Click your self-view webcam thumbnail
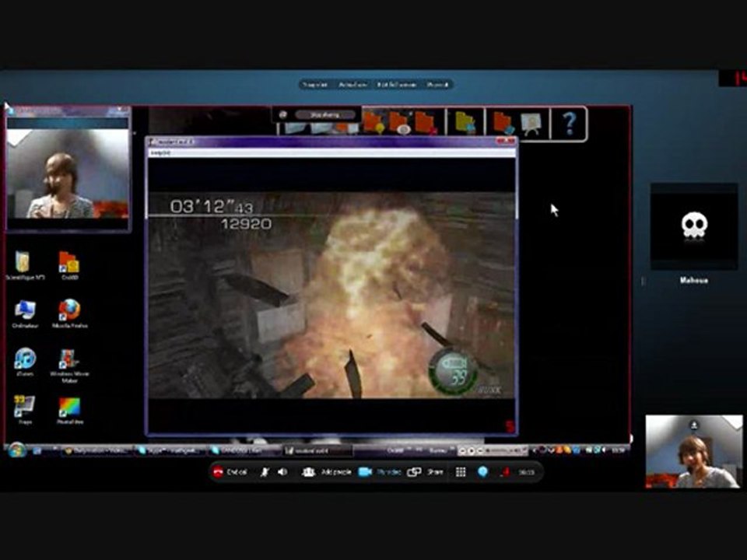Image resolution: width=747 pixels, height=560 pixels. 693,451
